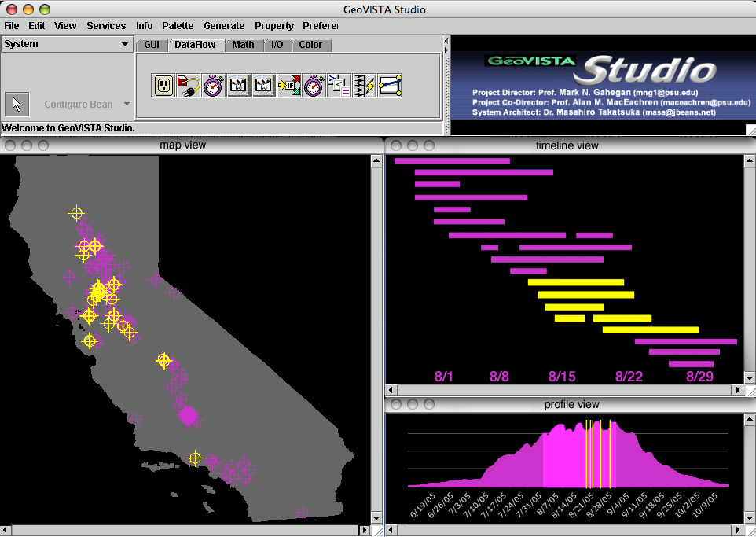This screenshot has width=756, height=537.
Task: Select the southernmost magenta marker at the map bottom
Action: [303, 513]
